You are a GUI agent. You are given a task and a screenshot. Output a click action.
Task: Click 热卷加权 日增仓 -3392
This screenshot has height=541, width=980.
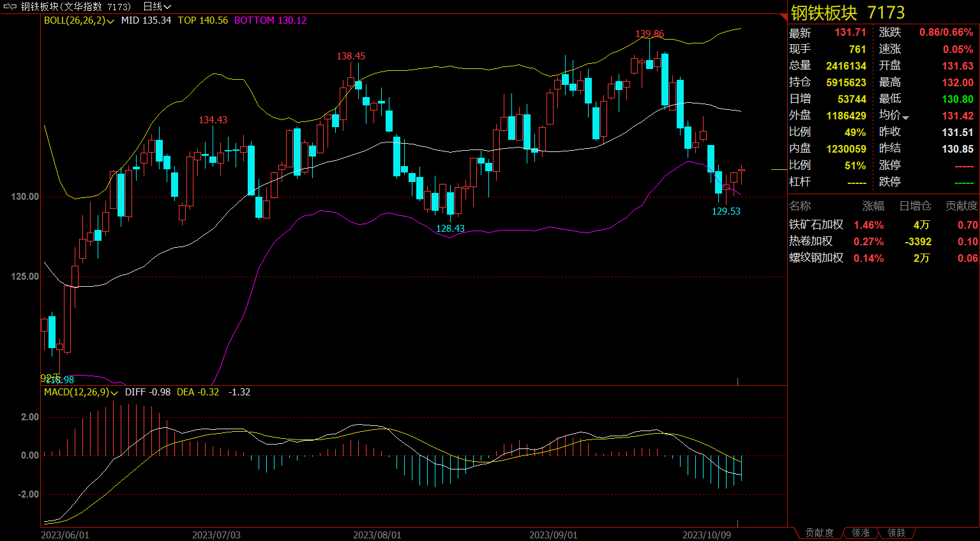tap(917, 241)
